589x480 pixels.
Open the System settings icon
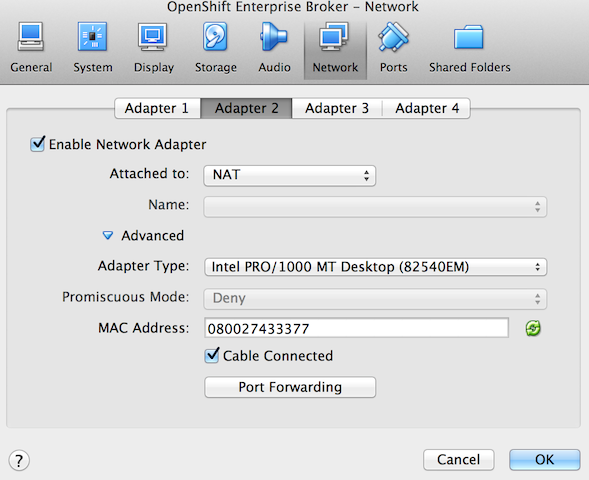pos(92,36)
